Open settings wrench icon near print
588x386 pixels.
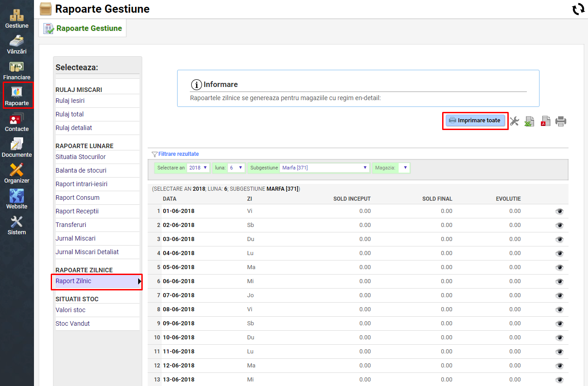pos(514,121)
